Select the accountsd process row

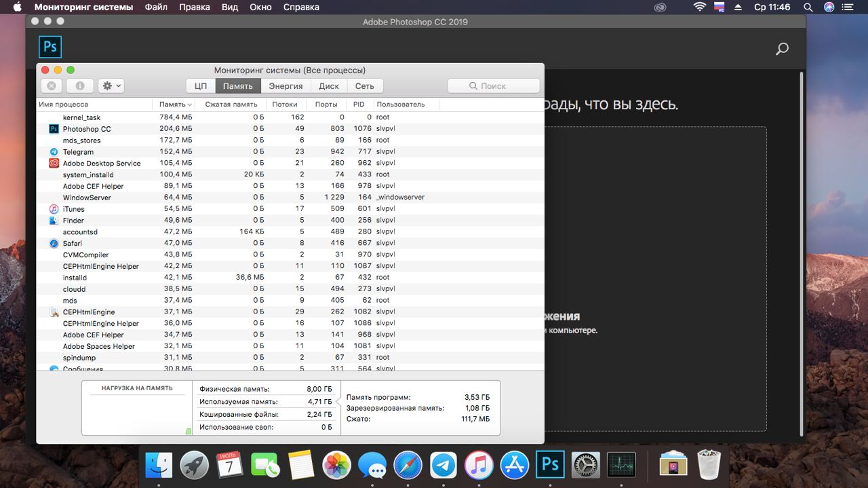290,231
